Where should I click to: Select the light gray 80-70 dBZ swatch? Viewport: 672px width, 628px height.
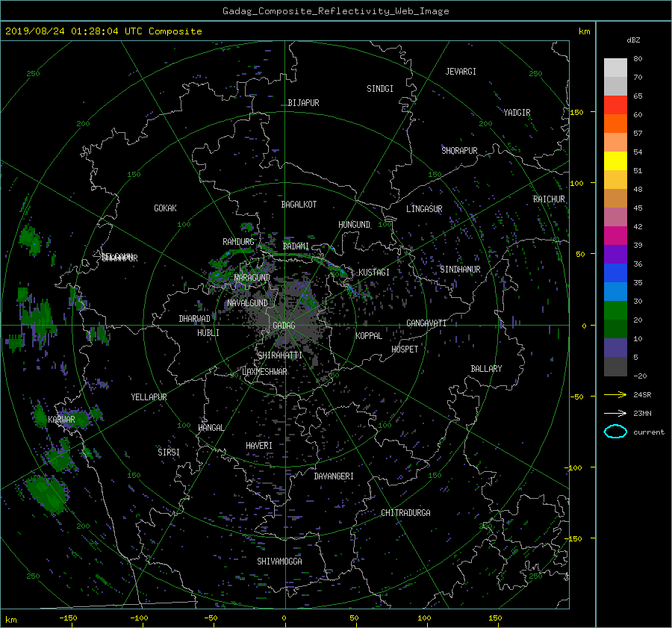(615, 68)
